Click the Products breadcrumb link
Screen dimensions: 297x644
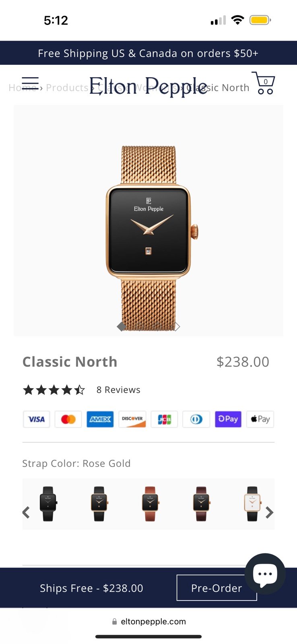(67, 87)
